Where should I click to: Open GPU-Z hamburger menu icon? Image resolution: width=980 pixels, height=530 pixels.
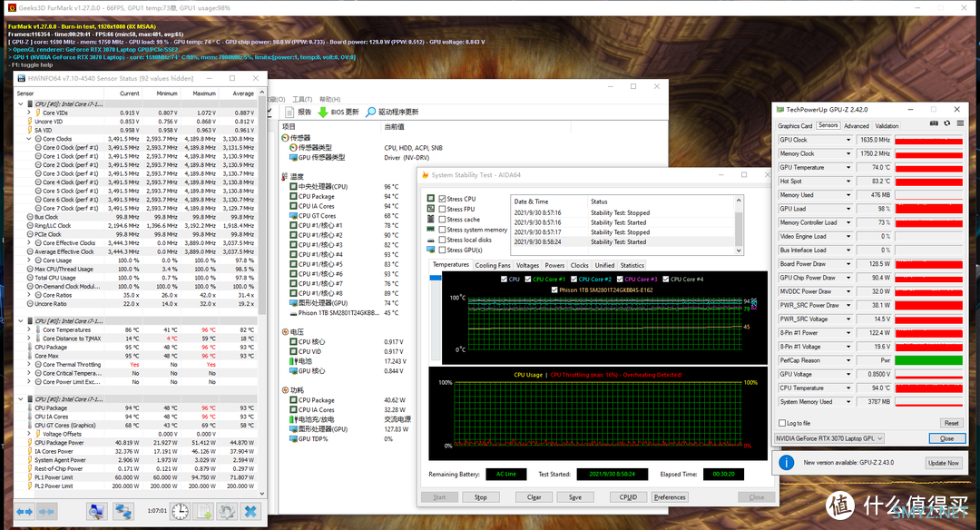(960, 123)
